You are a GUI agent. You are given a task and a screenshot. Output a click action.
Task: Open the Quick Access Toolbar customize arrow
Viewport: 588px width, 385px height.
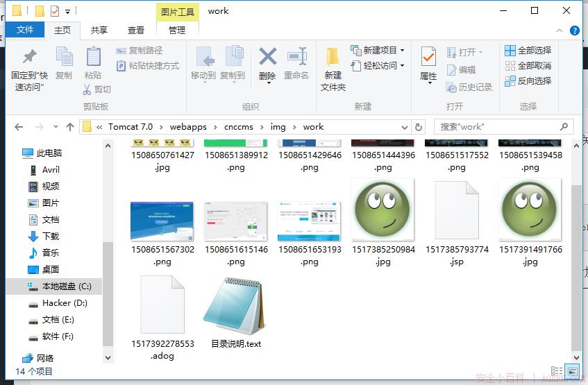[x=67, y=12]
